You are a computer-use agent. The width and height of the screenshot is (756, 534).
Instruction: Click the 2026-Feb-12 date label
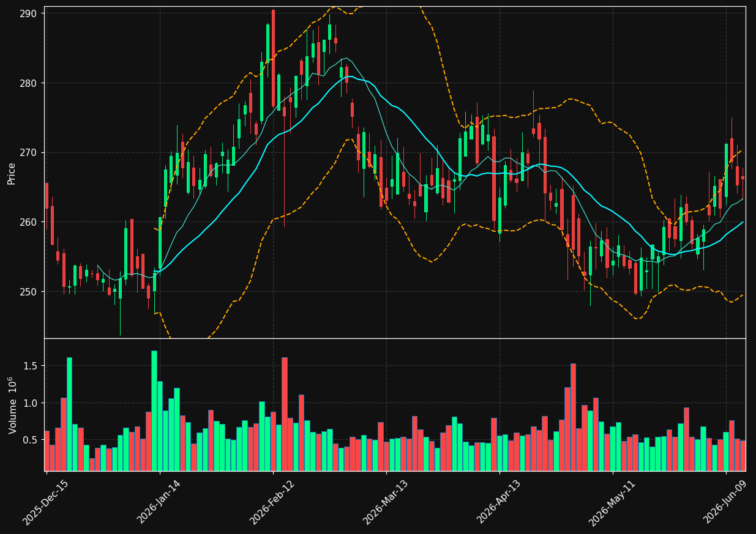pyautogui.click(x=272, y=502)
